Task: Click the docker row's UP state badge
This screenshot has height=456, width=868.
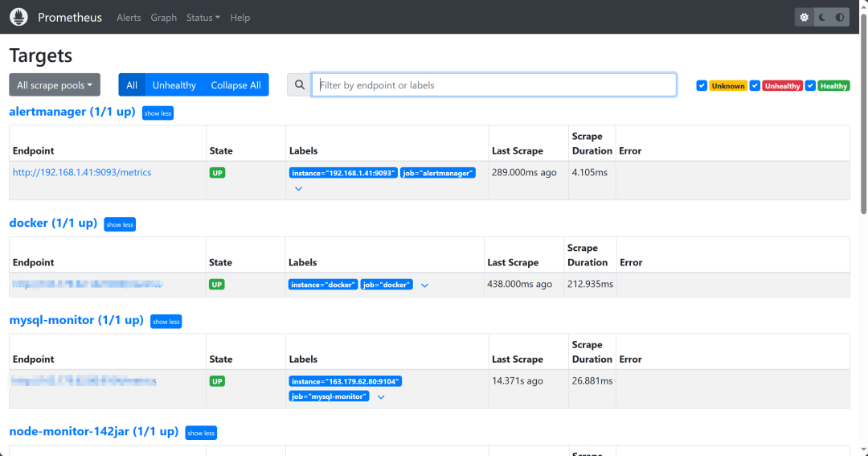Action: click(x=216, y=285)
